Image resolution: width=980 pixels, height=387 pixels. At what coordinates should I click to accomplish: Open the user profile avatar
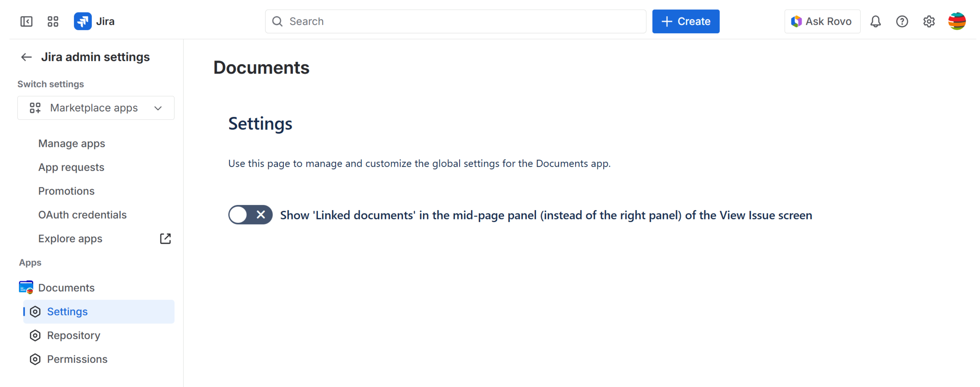pos(957,21)
